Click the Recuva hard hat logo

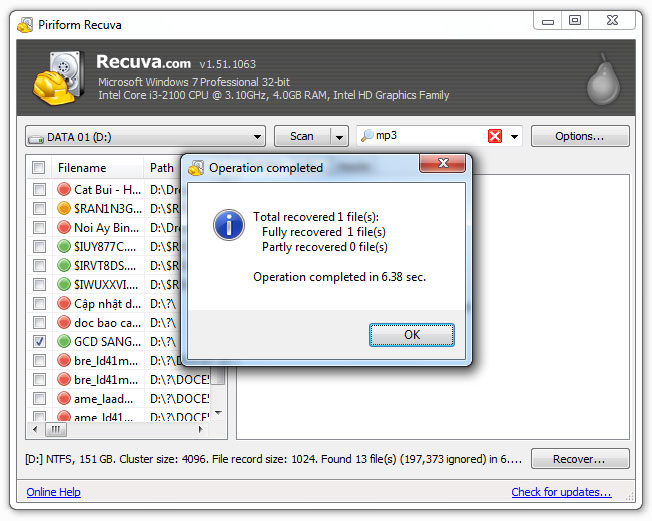pyautogui.click(x=58, y=78)
